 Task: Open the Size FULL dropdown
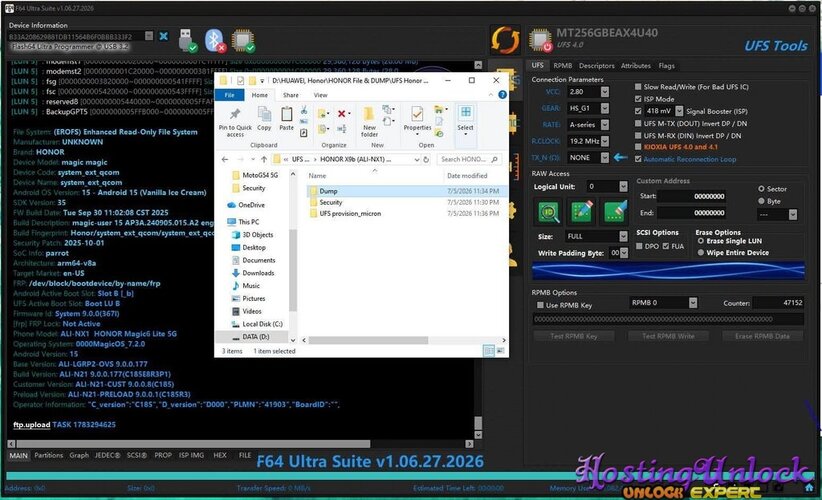[623, 236]
